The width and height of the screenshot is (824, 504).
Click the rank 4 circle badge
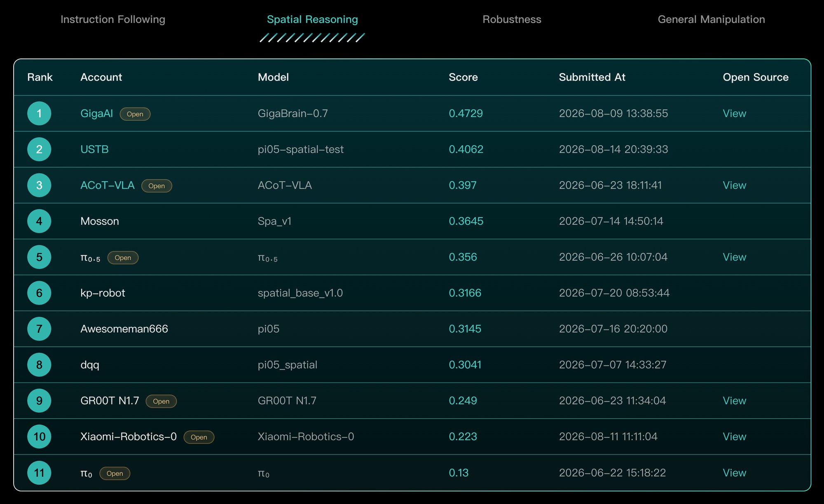(x=39, y=221)
